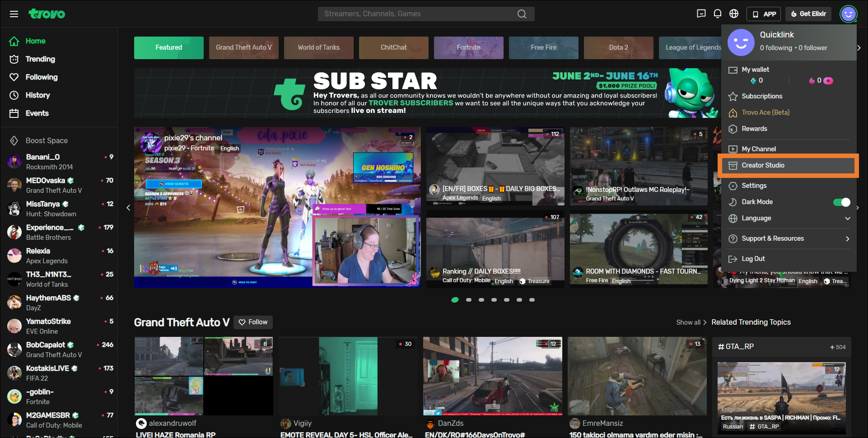Viewport: 868px width, 438px height.
Task: Open alexandruwolf's GTA stream thumbnail
Action: [x=204, y=376]
